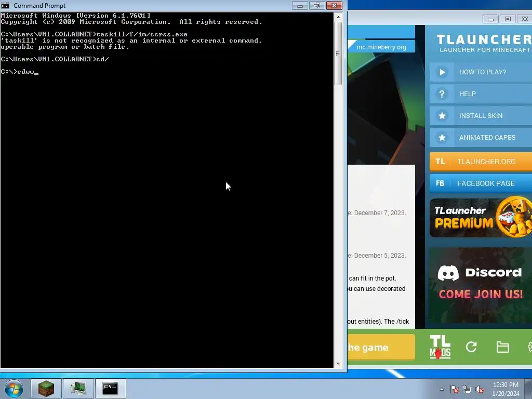Show hidden tray icons arrow
Screen dimensions: 532x399
pyautogui.click(x=442, y=389)
